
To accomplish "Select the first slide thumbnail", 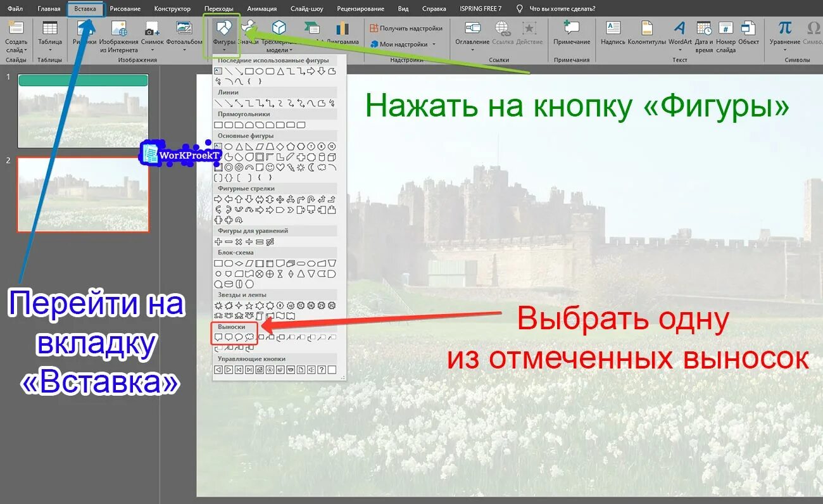I will (x=84, y=110).
